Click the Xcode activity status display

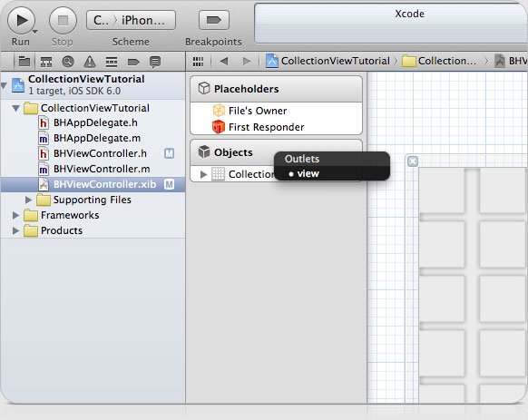tap(391, 23)
